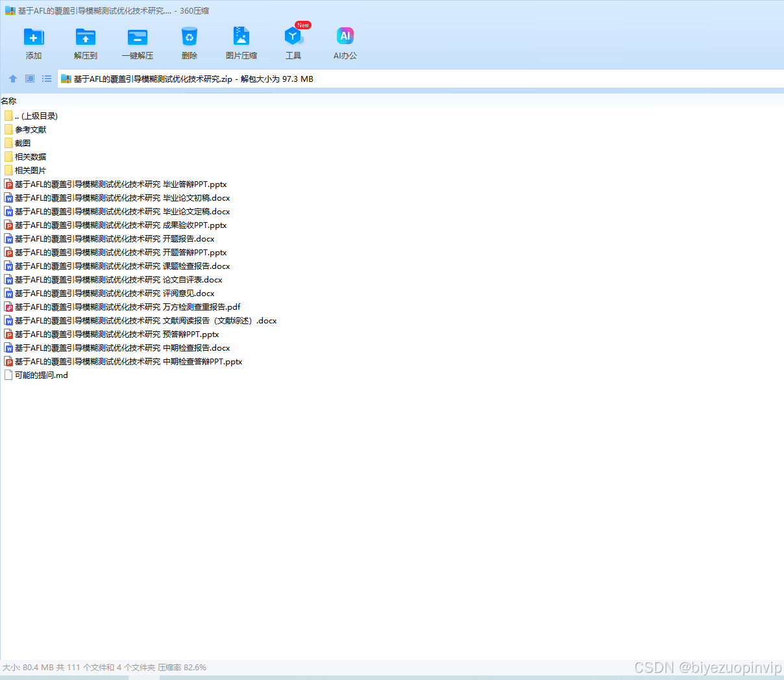Select 毕业答辩PPT.pptx file icon
The width and height of the screenshot is (784, 680).
[8, 184]
